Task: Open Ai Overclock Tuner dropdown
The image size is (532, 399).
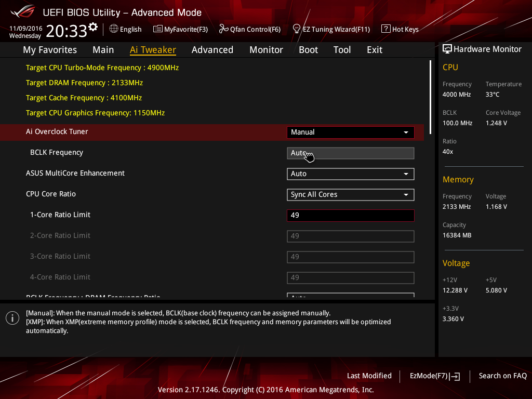Action: pos(351,132)
